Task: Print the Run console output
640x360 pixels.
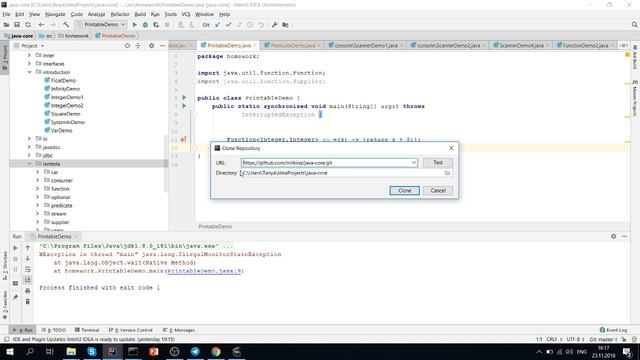Action: (28, 291)
